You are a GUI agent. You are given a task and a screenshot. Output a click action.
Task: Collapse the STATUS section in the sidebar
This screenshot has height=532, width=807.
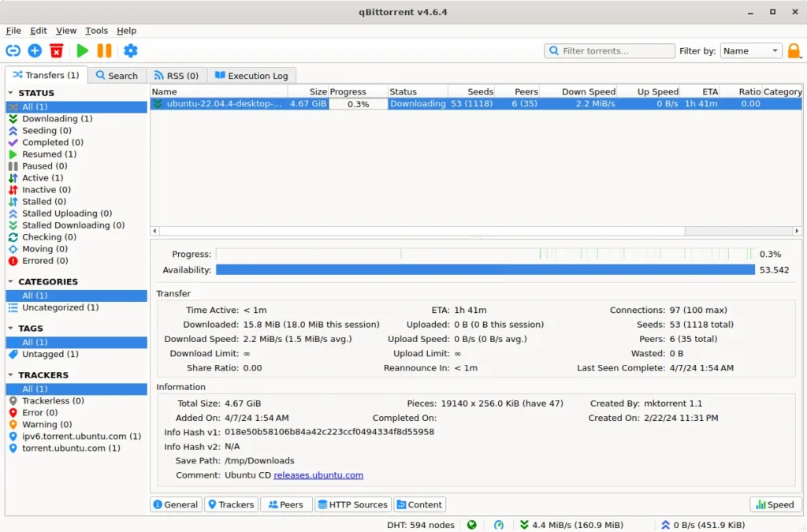(9, 93)
